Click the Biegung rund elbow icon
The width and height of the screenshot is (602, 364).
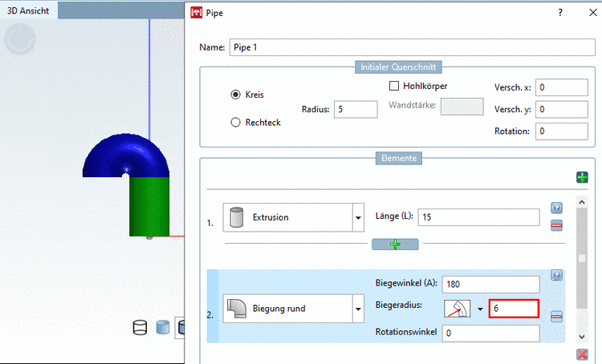click(x=237, y=309)
